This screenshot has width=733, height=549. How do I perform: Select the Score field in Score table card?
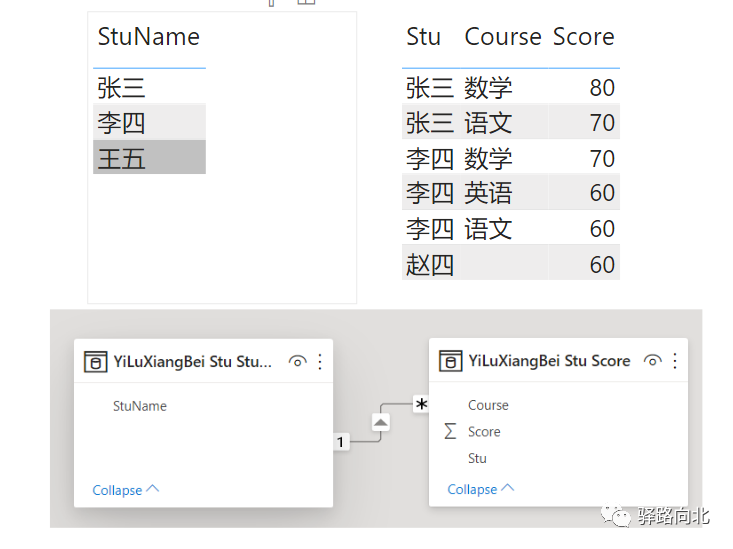tap(484, 432)
